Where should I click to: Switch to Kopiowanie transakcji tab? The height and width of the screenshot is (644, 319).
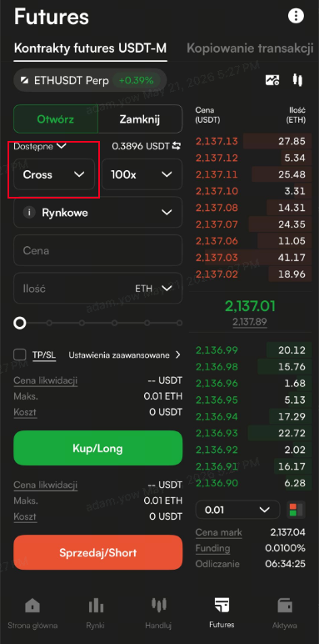(x=250, y=48)
